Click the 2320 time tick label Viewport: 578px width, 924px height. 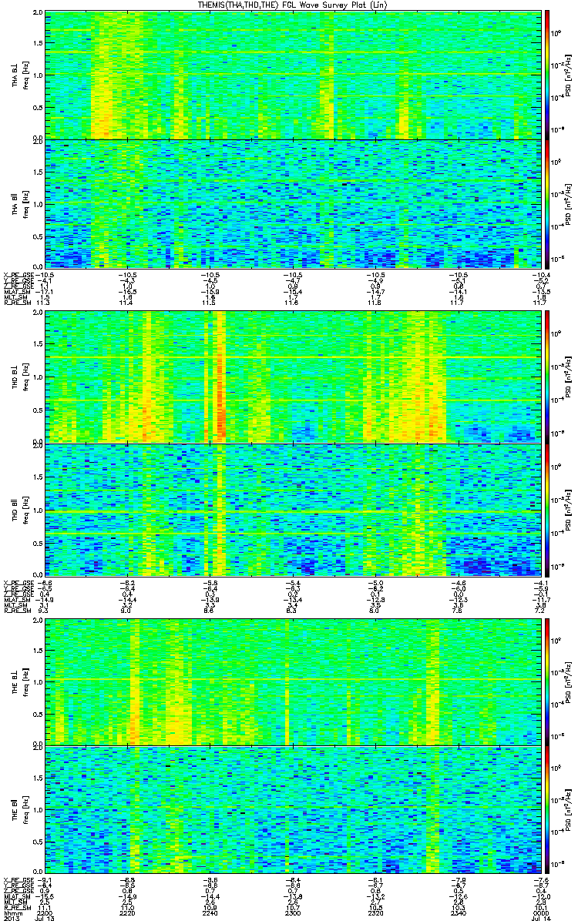375,914
